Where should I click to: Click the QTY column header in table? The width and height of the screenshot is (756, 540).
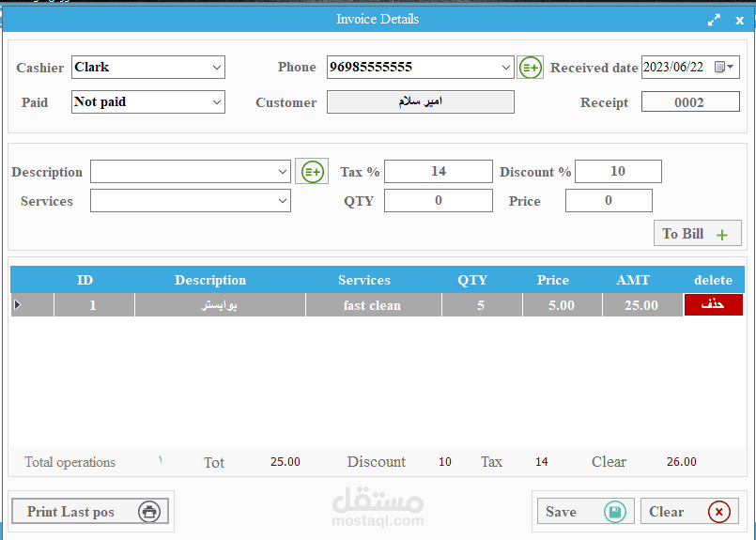472,280
